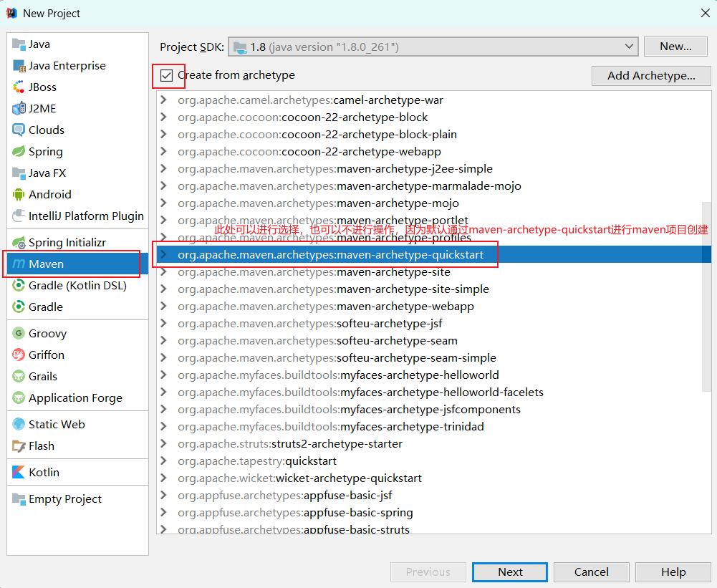717x588 pixels.
Task: Toggle the Create from archetype checkbox
Action: click(166, 75)
